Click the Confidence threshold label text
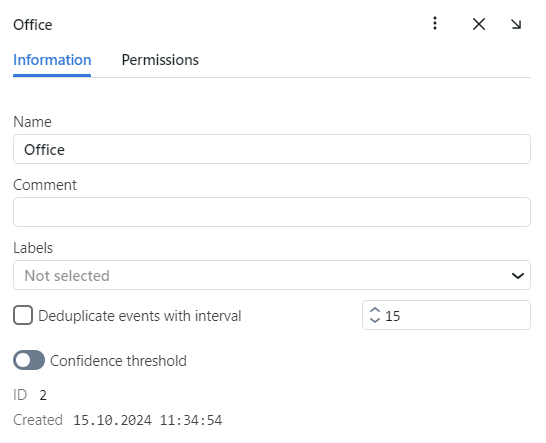The width and height of the screenshot is (546, 443). pos(118,361)
